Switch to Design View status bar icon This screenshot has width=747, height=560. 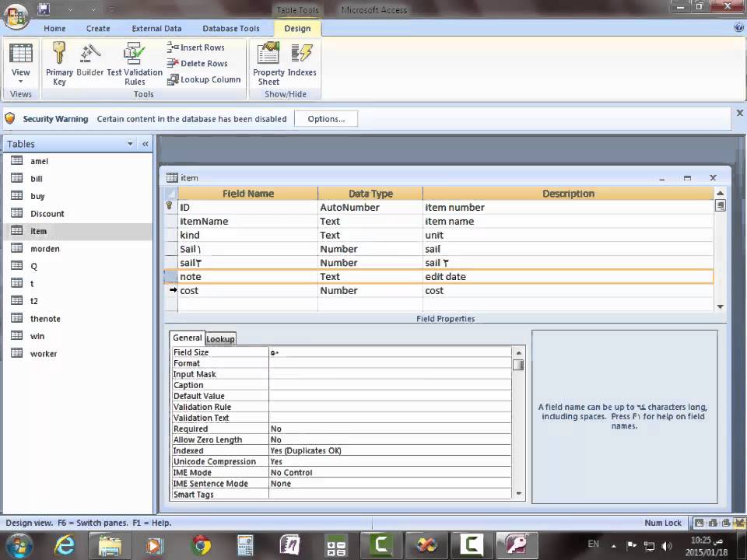pyautogui.click(x=740, y=523)
